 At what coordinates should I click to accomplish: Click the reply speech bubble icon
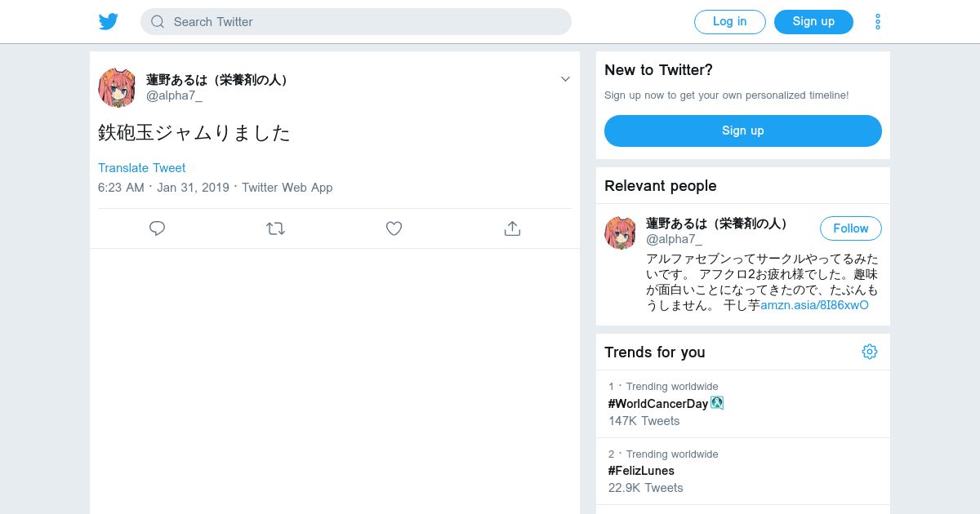click(158, 228)
